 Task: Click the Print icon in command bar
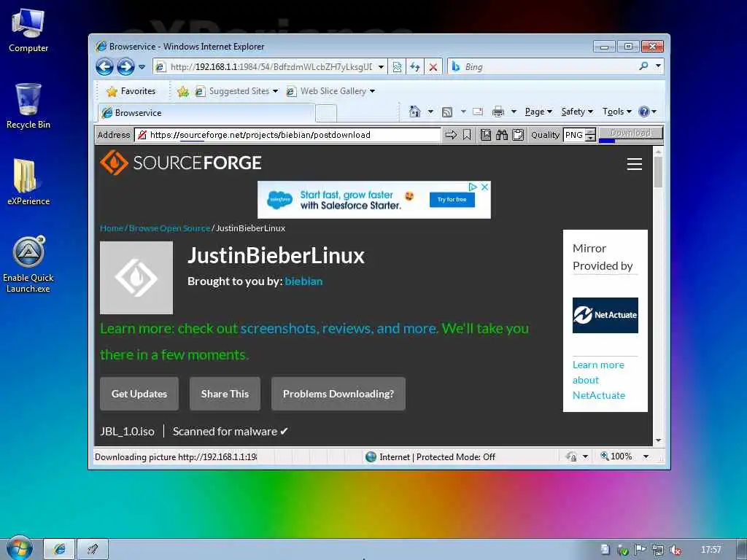(498, 112)
